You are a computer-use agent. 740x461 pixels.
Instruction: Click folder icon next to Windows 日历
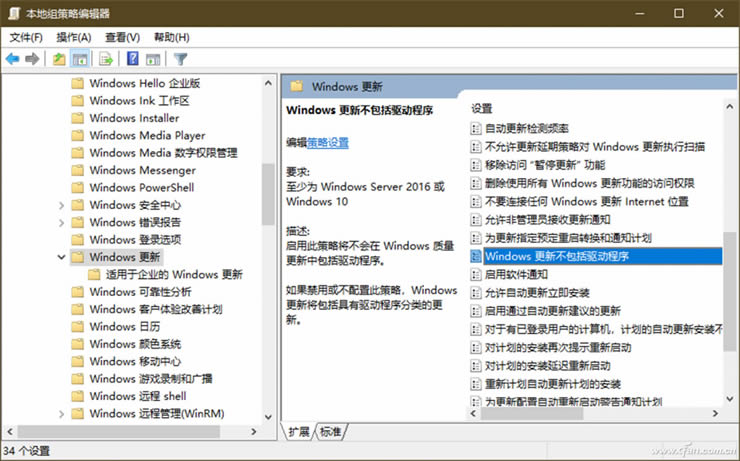coord(77,327)
